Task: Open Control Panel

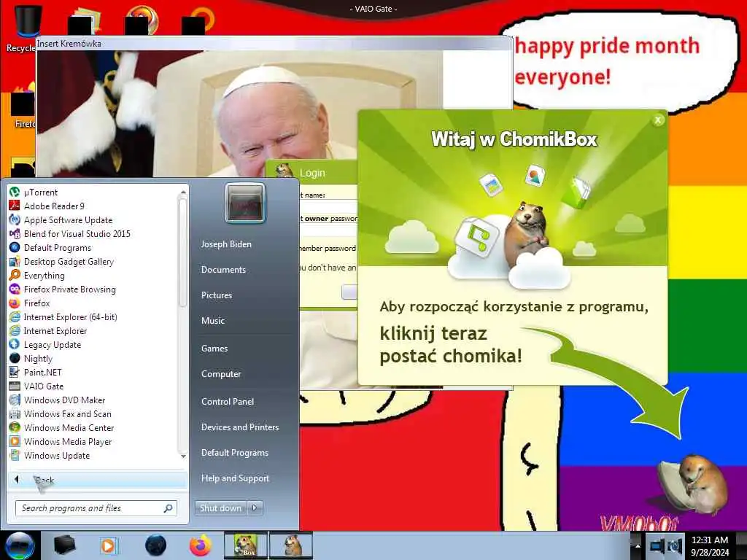Action: (228, 402)
